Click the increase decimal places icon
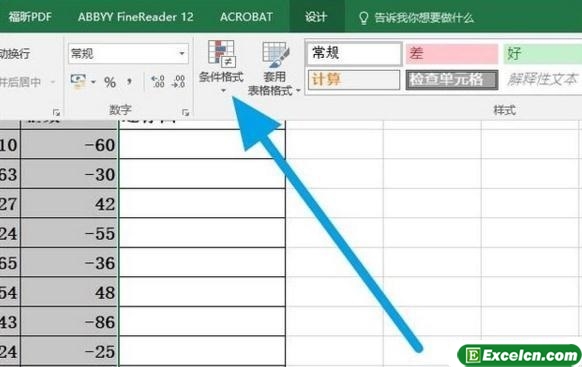This screenshot has height=367, width=582. [x=158, y=82]
